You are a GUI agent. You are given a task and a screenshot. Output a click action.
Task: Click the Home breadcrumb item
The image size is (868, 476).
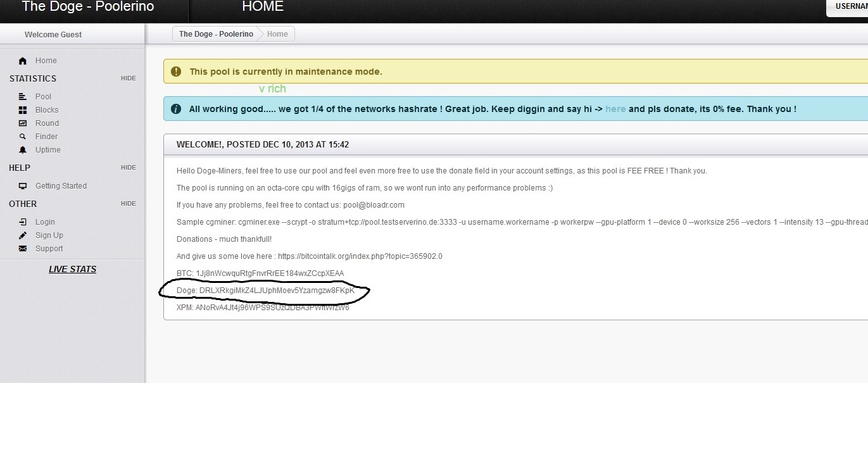tap(277, 34)
